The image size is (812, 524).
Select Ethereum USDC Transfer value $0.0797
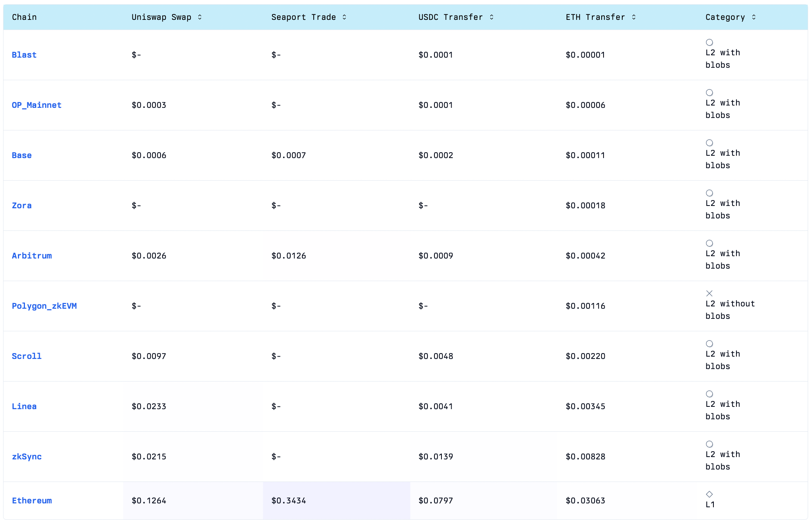click(x=436, y=501)
